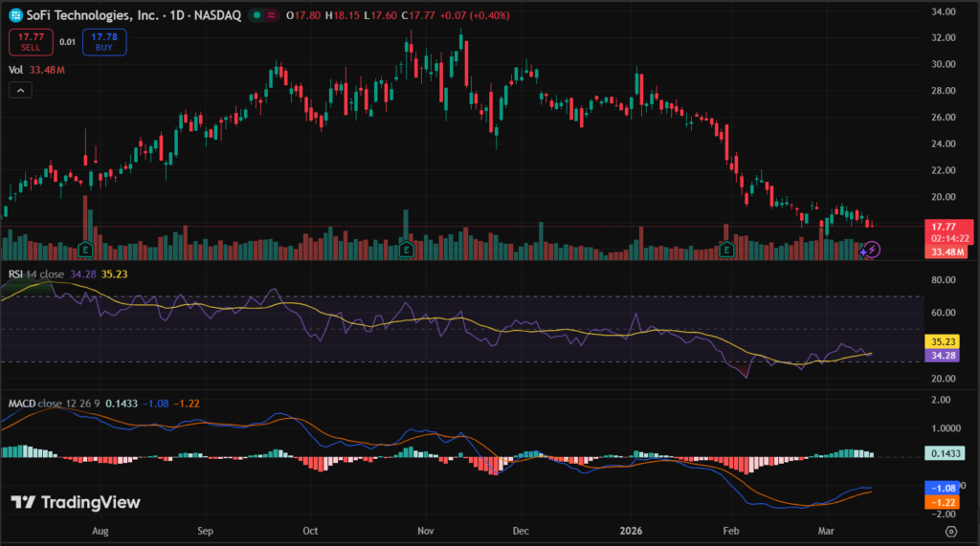This screenshot has height=546, width=980.
Task: Select the RSI 14 close indicator legend
Action: click(38, 274)
